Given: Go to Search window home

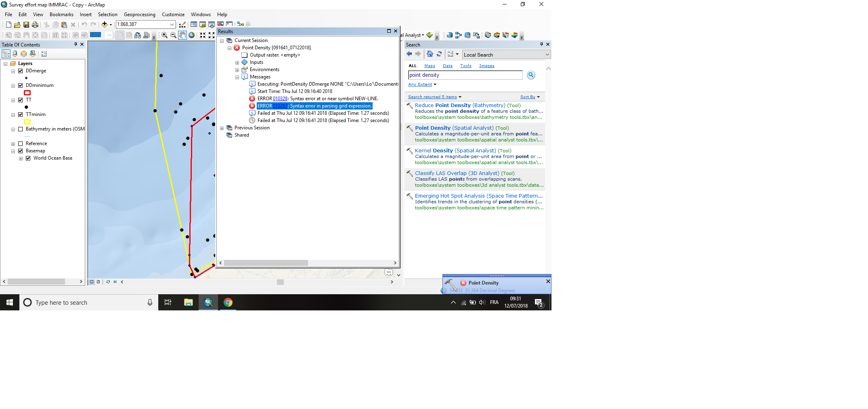Looking at the screenshot, I should 430,54.
